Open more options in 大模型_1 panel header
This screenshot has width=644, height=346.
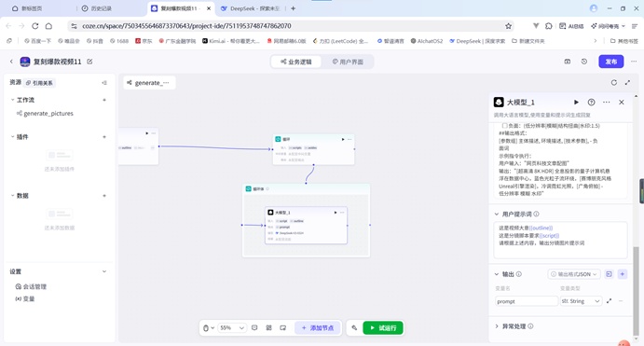click(x=607, y=103)
